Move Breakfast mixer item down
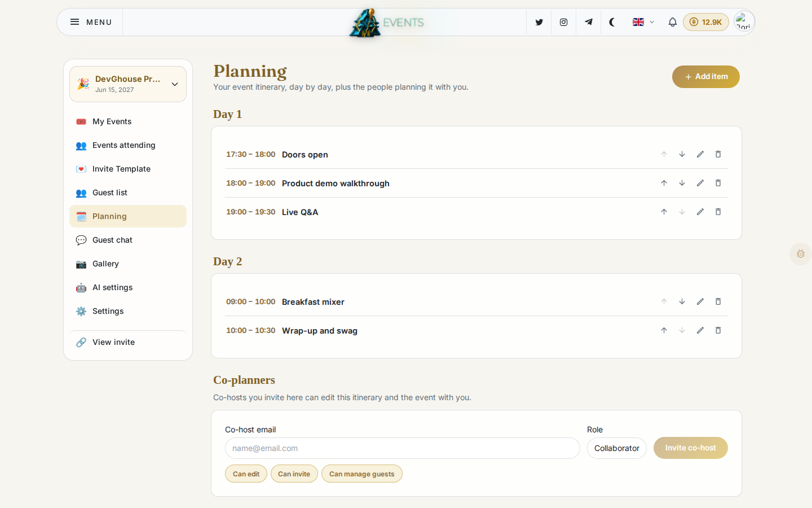 point(682,301)
